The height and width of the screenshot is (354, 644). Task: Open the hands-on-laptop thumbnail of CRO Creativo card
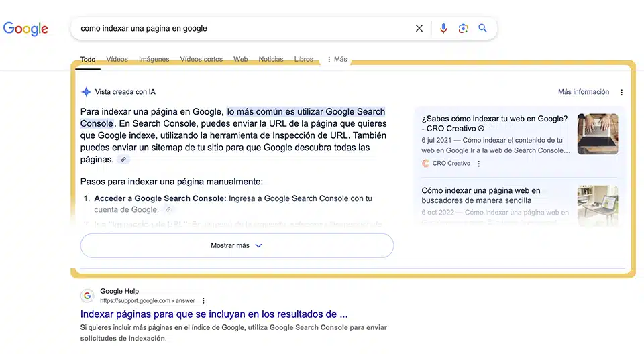click(x=598, y=134)
